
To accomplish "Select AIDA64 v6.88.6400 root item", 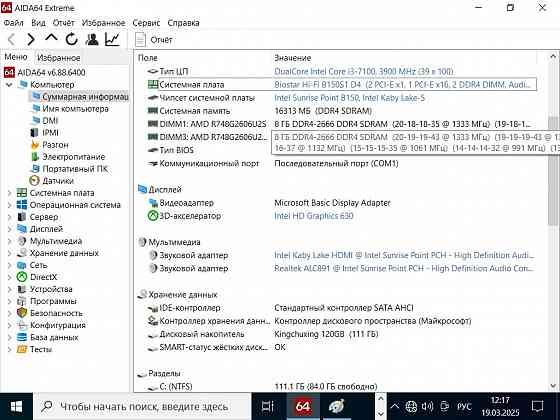I will (45, 72).
